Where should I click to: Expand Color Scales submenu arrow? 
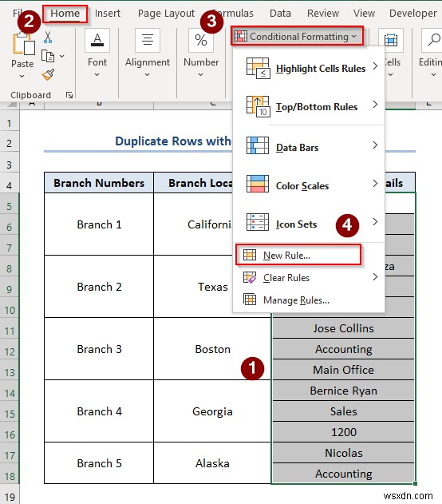[375, 183]
